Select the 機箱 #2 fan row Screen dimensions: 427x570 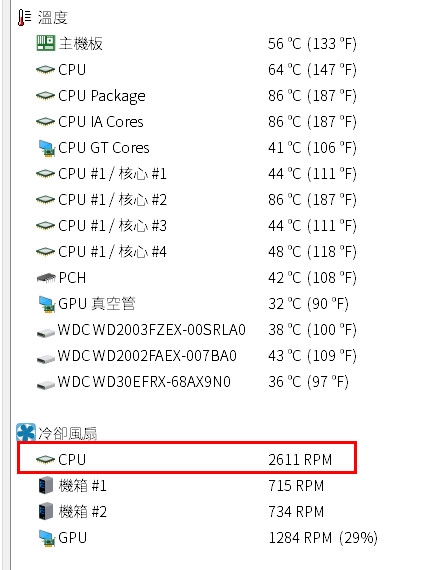click(181, 511)
